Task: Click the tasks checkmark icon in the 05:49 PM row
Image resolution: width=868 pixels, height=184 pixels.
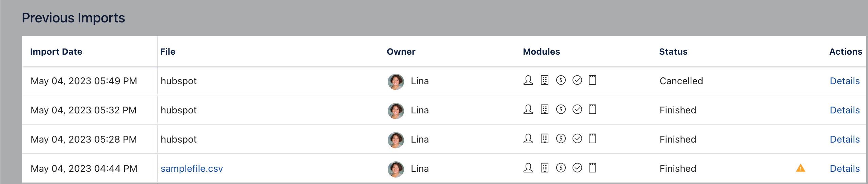Action: click(x=577, y=80)
